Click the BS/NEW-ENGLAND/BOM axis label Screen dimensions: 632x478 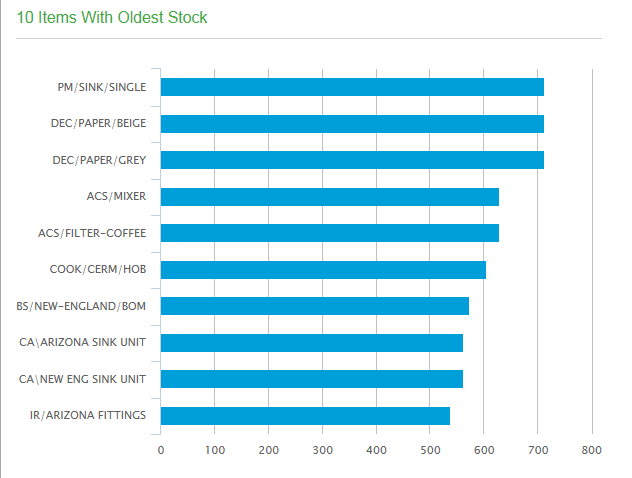click(x=82, y=306)
